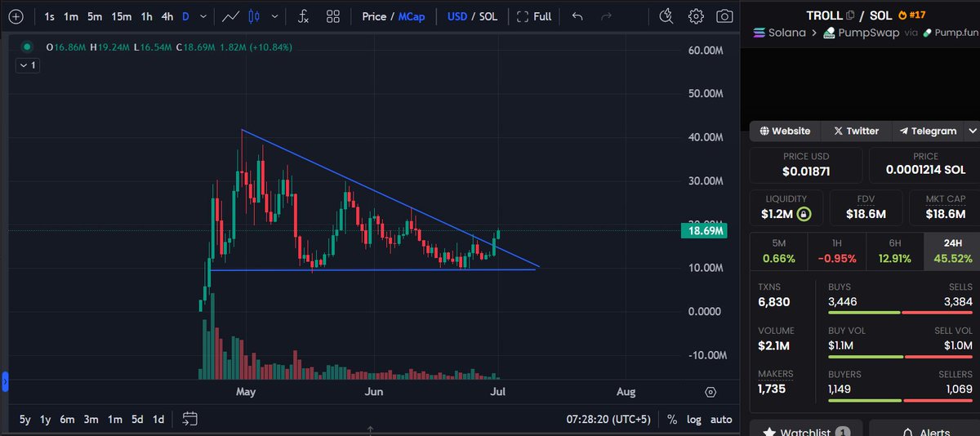Select the 1H stats period tab

point(836,251)
